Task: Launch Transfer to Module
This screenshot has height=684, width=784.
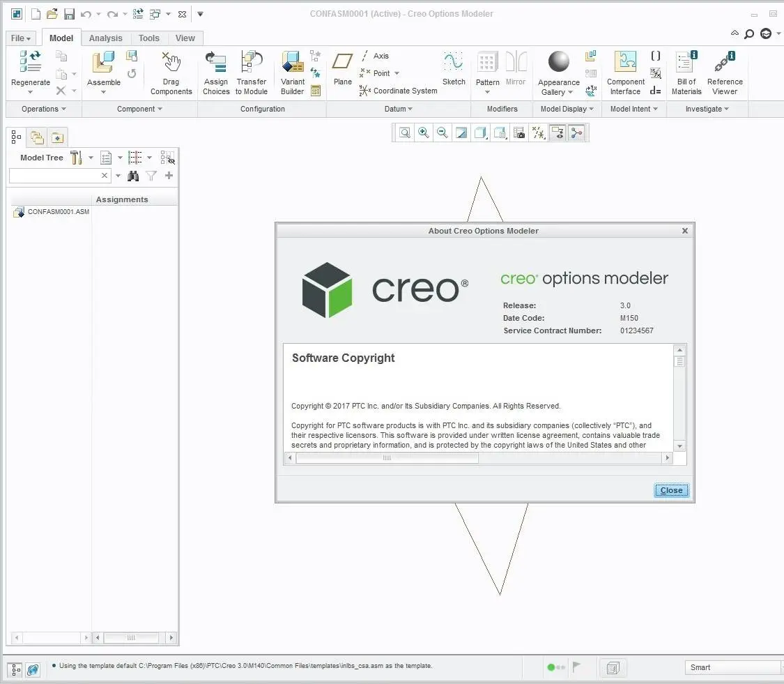Action: [252, 73]
